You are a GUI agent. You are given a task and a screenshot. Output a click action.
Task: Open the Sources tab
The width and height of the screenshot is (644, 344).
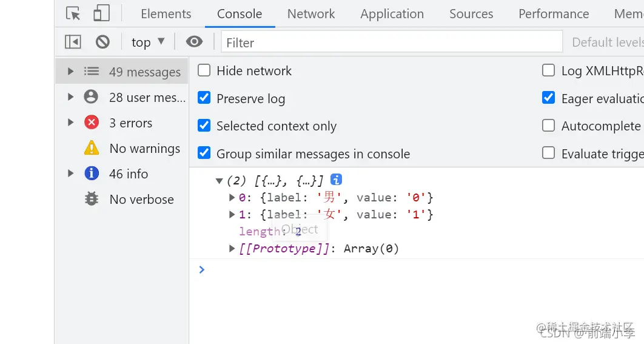tap(471, 14)
